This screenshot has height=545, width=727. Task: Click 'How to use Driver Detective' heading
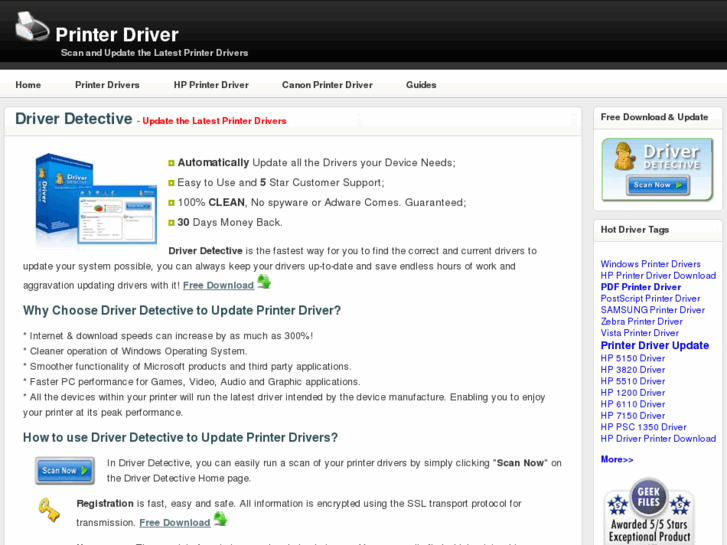tap(180, 437)
